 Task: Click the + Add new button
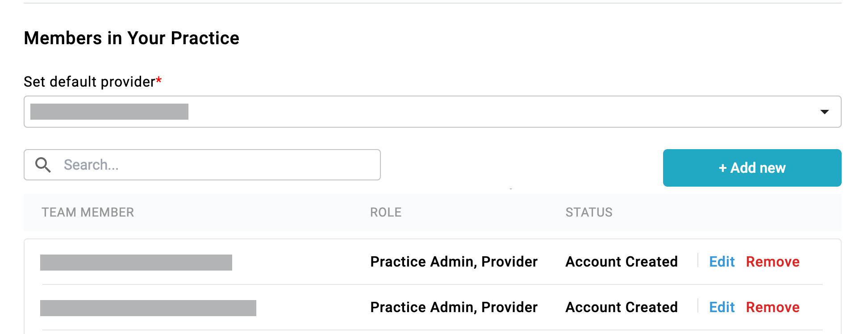coord(752,168)
